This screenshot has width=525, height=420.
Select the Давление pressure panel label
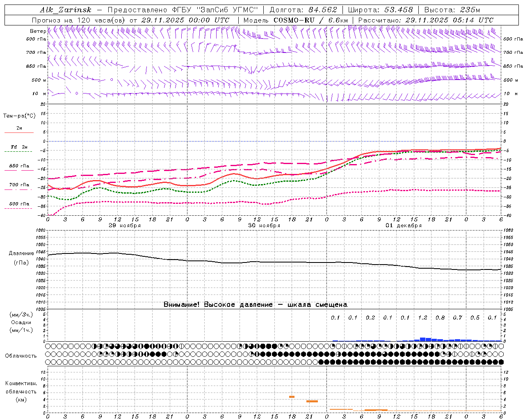point(21,253)
